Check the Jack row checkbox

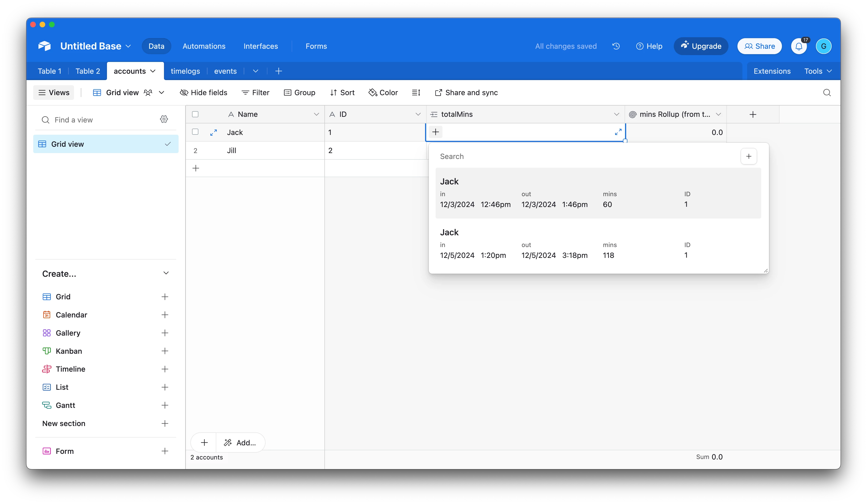pyautogui.click(x=195, y=132)
